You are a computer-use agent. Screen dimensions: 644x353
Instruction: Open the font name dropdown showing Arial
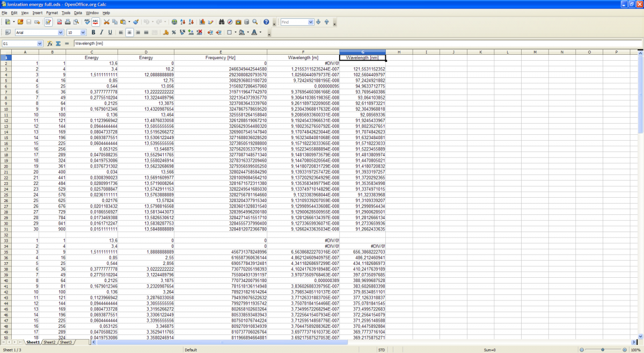pyautogui.click(x=61, y=33)
